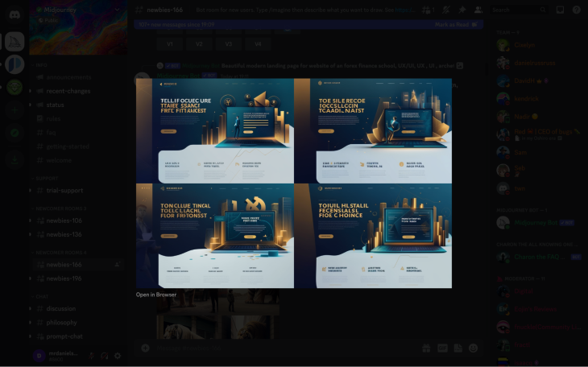This screenshot has width=588, height=367.
Task: Toggle headphones deafen in user panel
Action: click(x=104, y=356)
